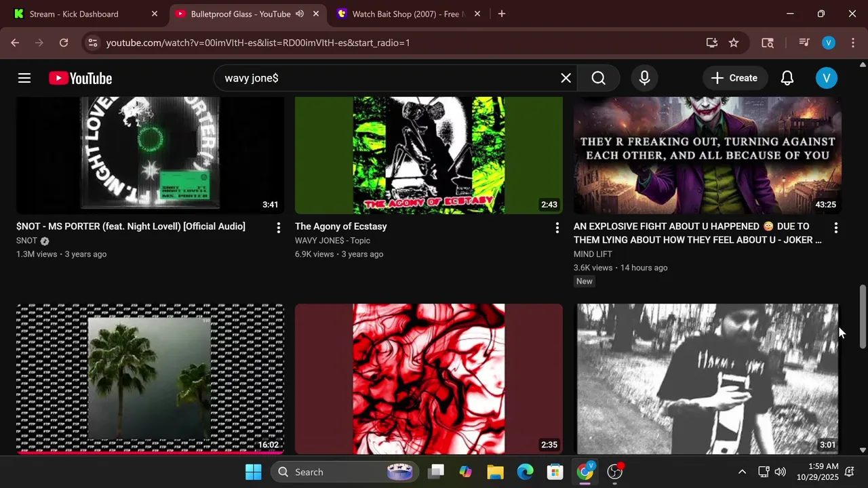Screen dimensions: 868x488
Task: Open the network icon in system tray
Action: pyautogui.click(x=764, y=472)
